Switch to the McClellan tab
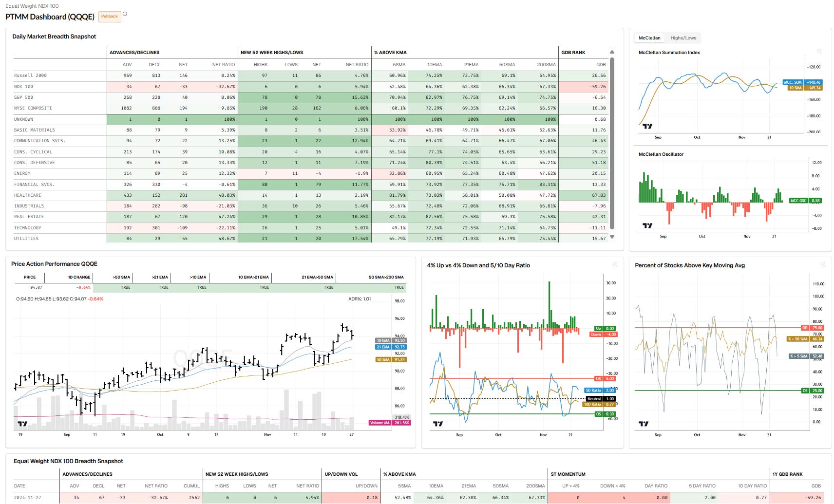 coord(649,38)
